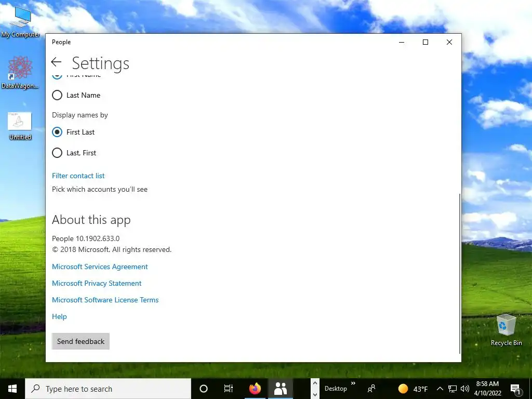Click the About this app heading

pos(91,220)
